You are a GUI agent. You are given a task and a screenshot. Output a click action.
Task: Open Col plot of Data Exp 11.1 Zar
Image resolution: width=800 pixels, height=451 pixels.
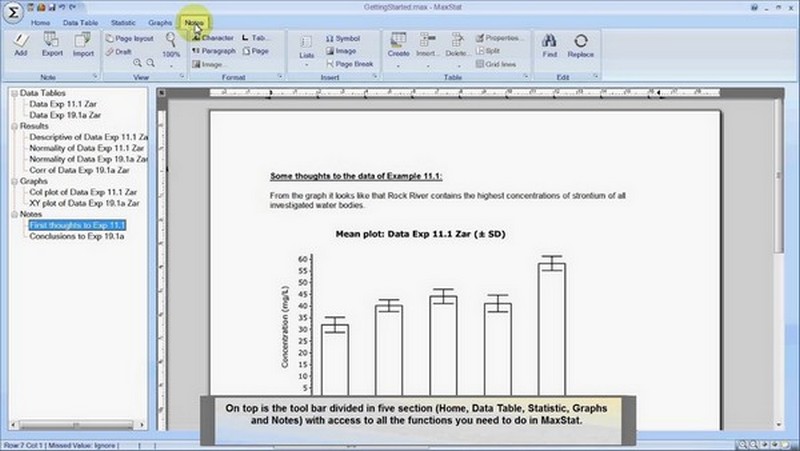[x=83, y=192]
